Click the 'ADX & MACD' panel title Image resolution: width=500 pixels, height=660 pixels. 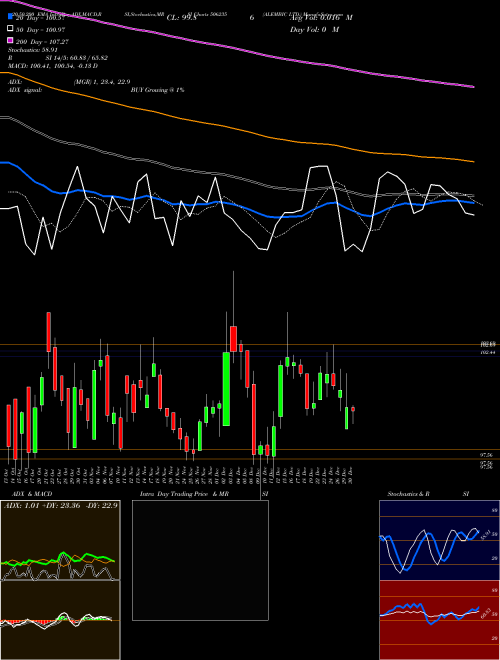(x=32, y=494)
